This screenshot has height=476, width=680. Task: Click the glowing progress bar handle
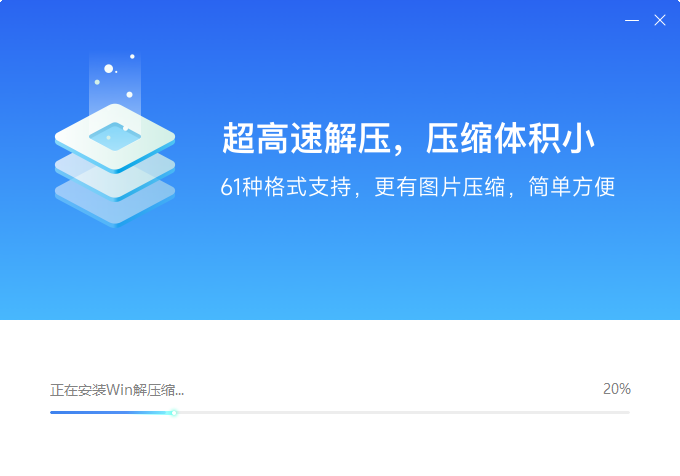[x=174, y=413]
